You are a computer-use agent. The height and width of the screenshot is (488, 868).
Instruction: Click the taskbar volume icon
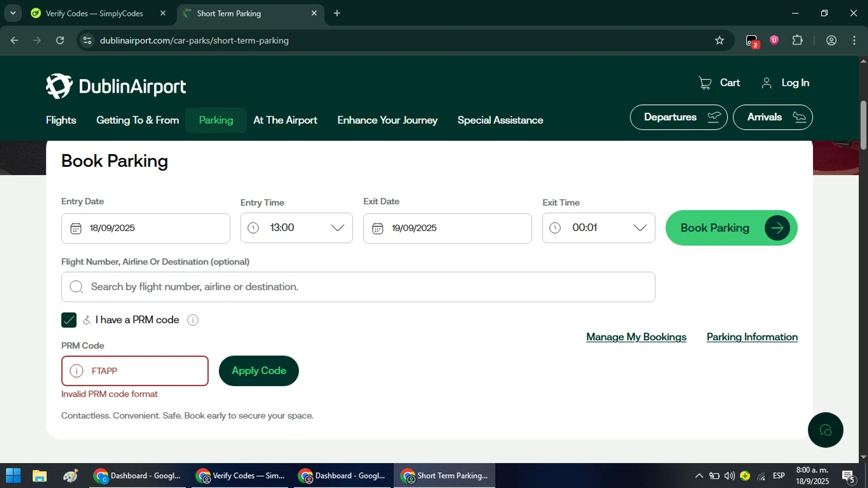coord(730,476)
